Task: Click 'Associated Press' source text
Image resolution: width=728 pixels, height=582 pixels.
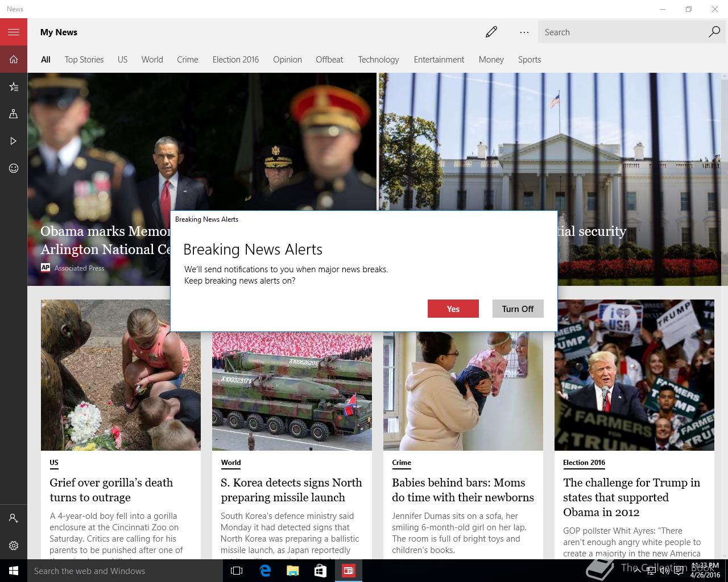Action: 80,268
